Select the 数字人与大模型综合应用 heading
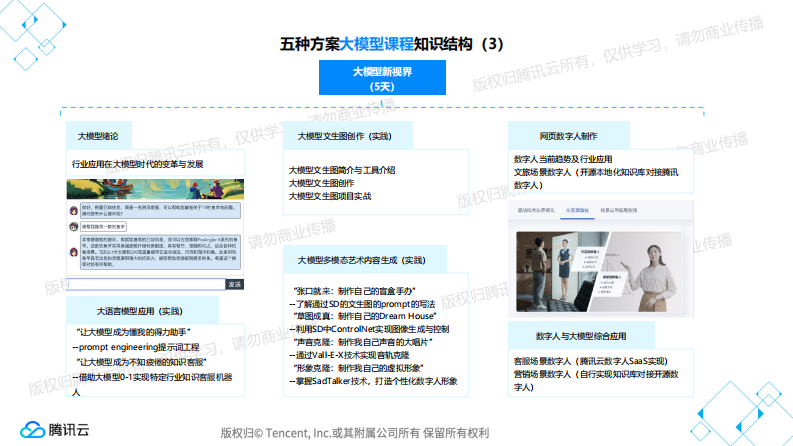This screenshot has height=446, width=793. (581, 336)
